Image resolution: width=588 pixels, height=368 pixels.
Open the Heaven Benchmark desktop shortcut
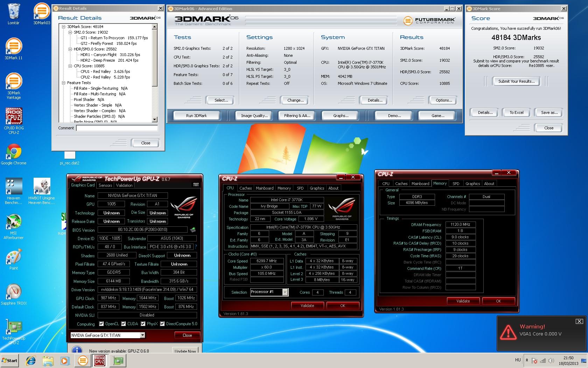click(14, 191)
